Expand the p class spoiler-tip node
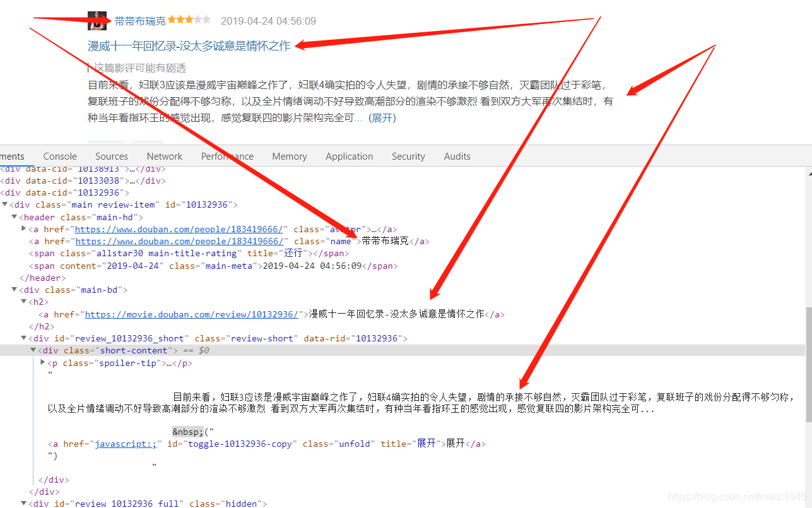 43,363
